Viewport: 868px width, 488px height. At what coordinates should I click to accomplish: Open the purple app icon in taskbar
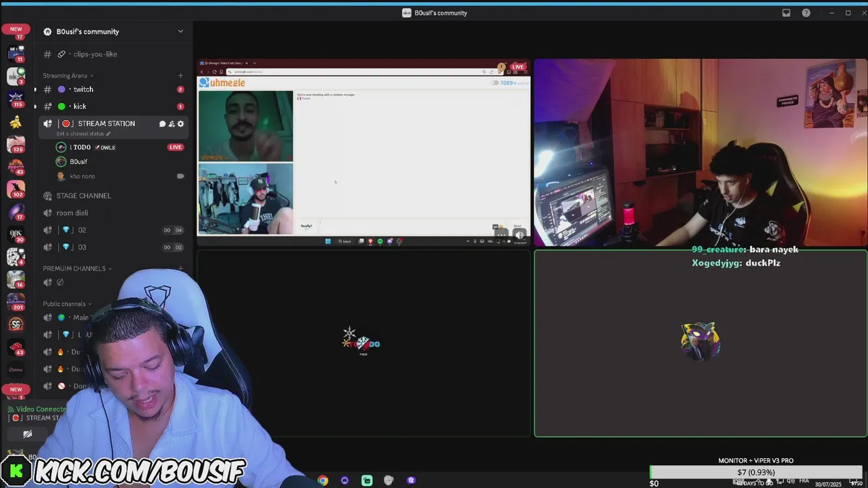coord(411,481)
